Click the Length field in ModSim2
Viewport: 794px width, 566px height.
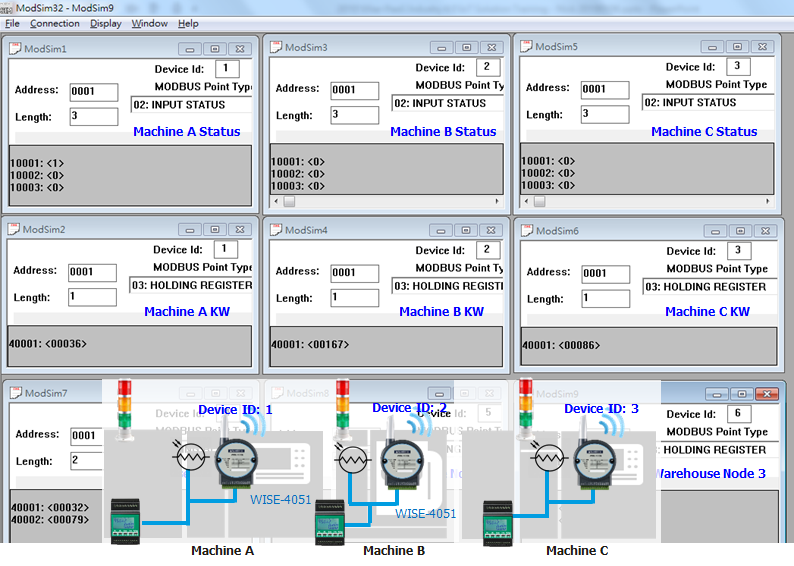click(92, 297)
